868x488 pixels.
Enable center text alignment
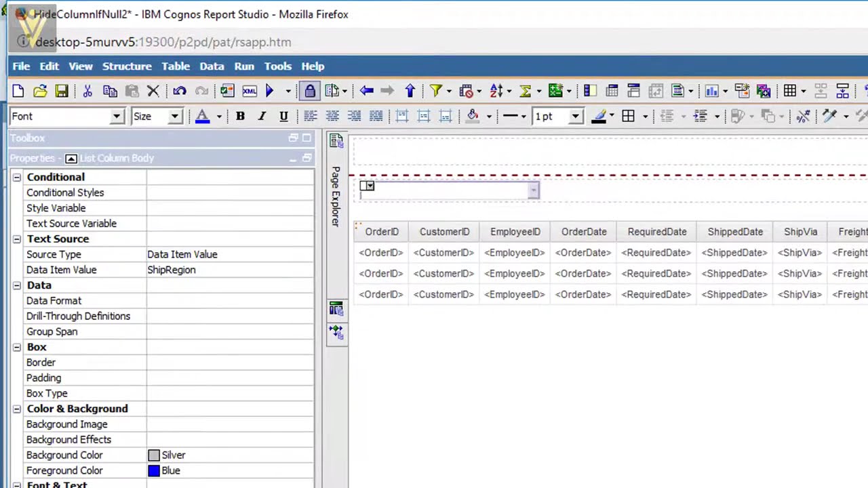[x=332, y=116]
